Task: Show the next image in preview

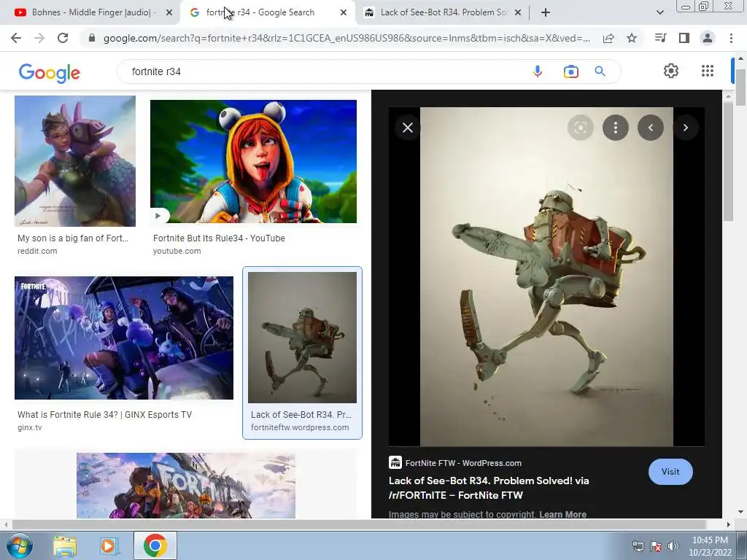Action: point(686,128)
